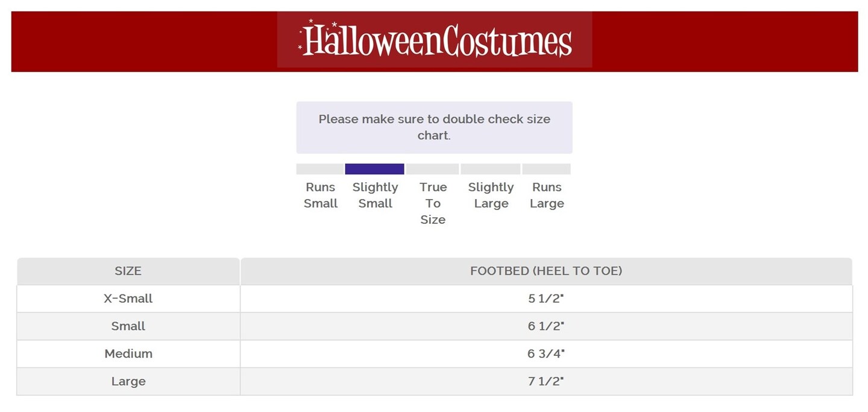Click the 6 3/4" footbed value
Viewport: 868px width, 412px height.
546,354
